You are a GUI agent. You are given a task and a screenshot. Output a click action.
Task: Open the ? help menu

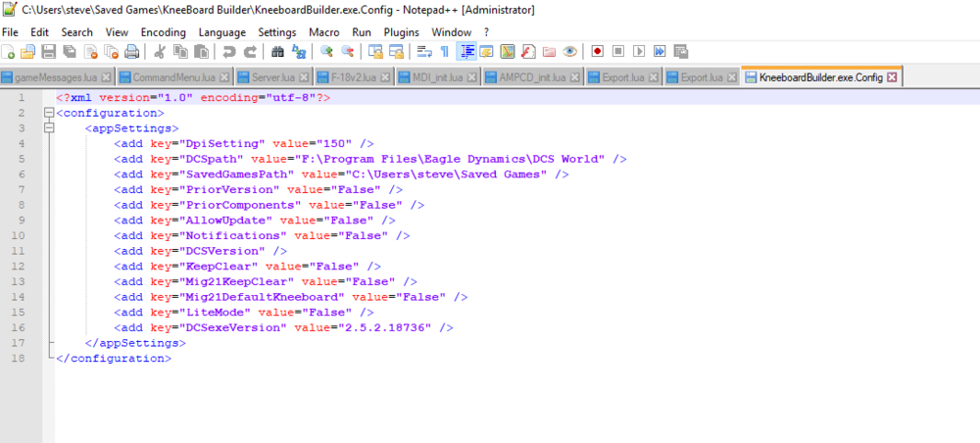[486, 32]
